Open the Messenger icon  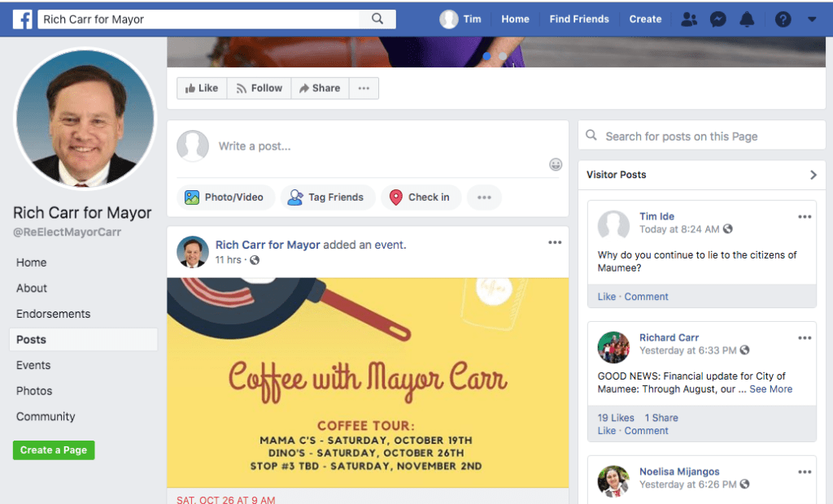(717, 20)
